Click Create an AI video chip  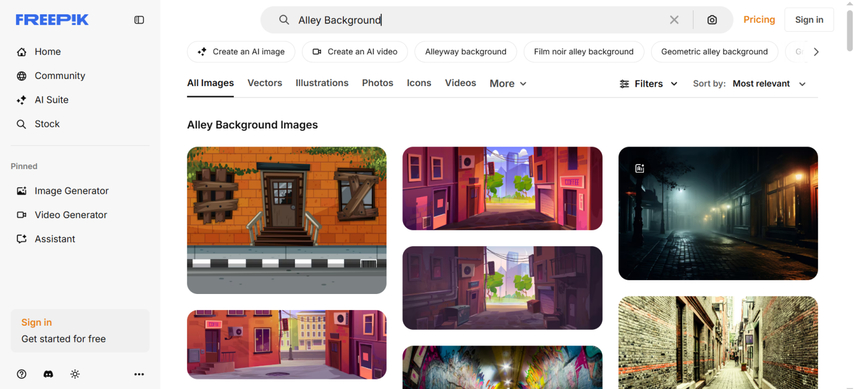tap(354, 52)
